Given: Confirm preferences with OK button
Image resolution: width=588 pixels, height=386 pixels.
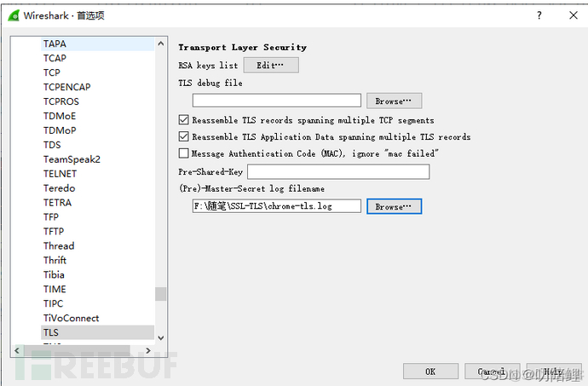Looking at the screenshot, I should pyautogui.click(x=430, y=372).
